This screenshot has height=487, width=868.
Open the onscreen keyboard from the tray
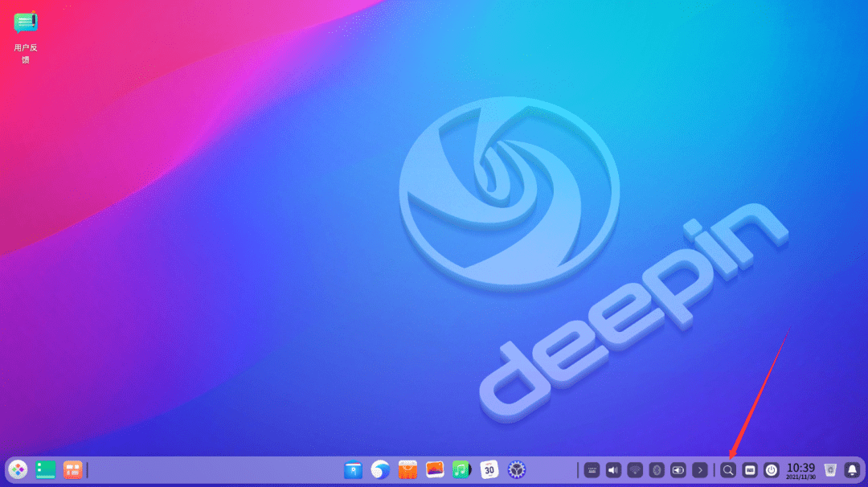(x=592, y=470)
